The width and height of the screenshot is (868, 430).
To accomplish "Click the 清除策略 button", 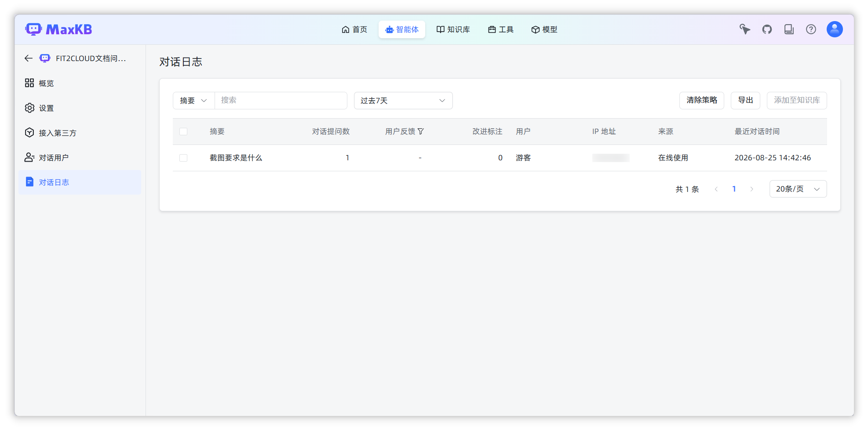I will click(x=702, y=101).
